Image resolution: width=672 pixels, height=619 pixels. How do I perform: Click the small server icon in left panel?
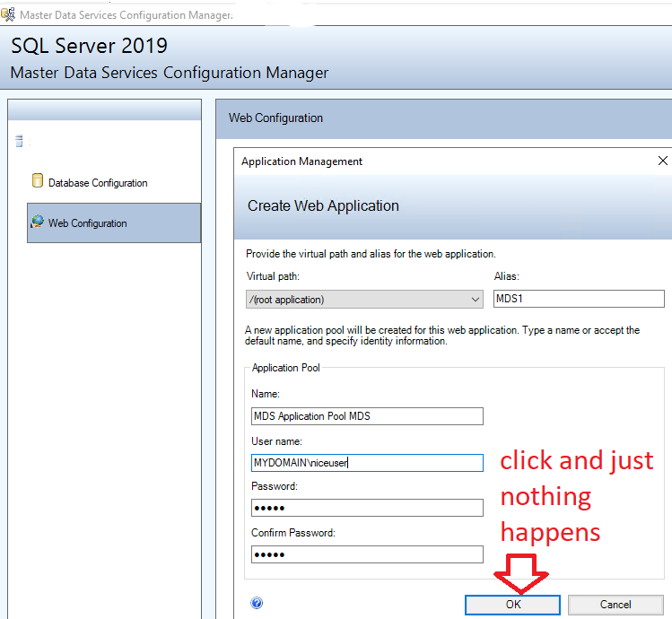19,141
